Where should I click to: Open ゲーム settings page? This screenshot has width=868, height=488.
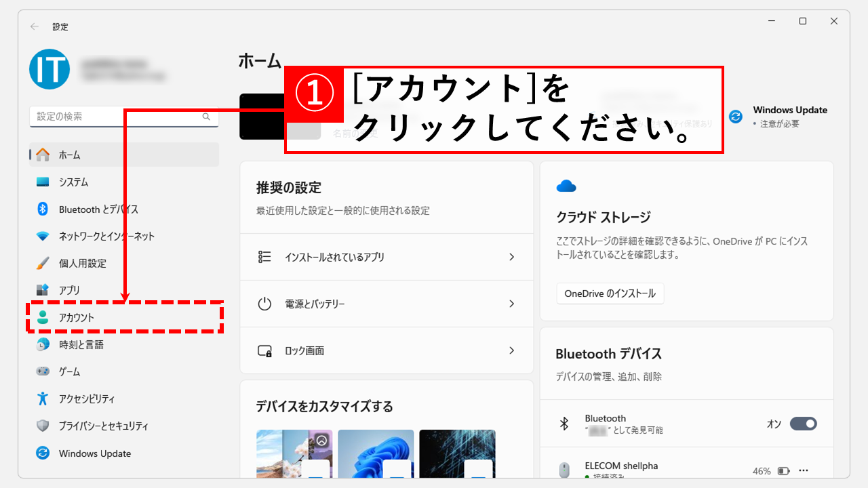click(124, 371)
